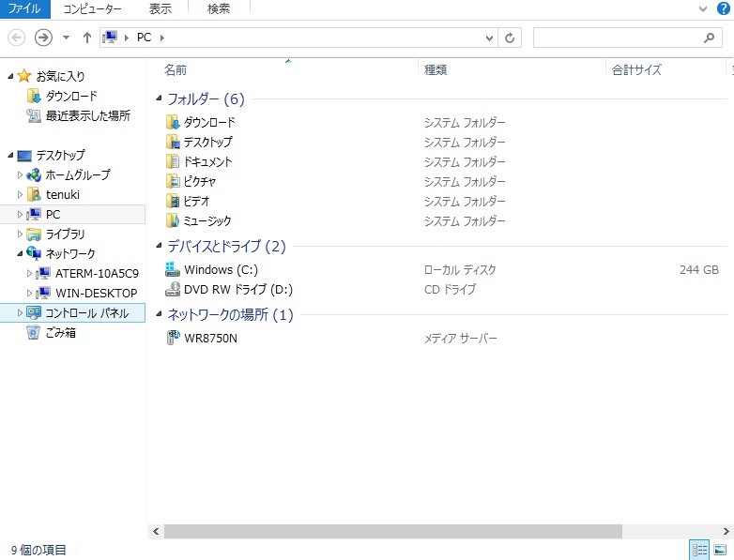Click the refresh button beside address bar
The width and height of the screenshot is (734, 560).
510,38
